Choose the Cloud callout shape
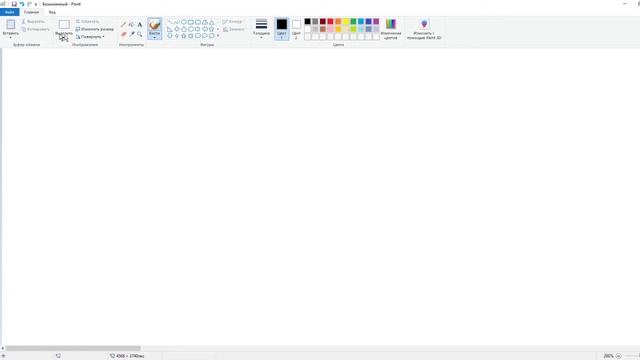 (x=211, y=36)
